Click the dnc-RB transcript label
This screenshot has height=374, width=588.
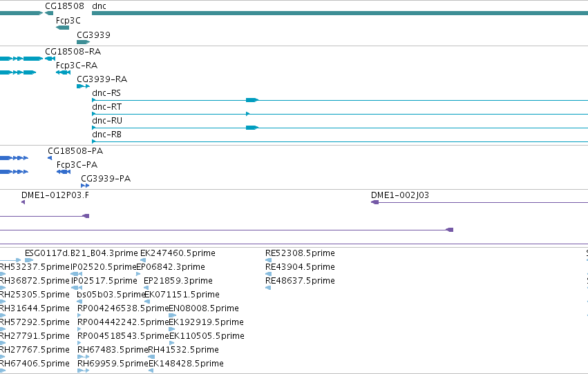click(x=107, y=135)
